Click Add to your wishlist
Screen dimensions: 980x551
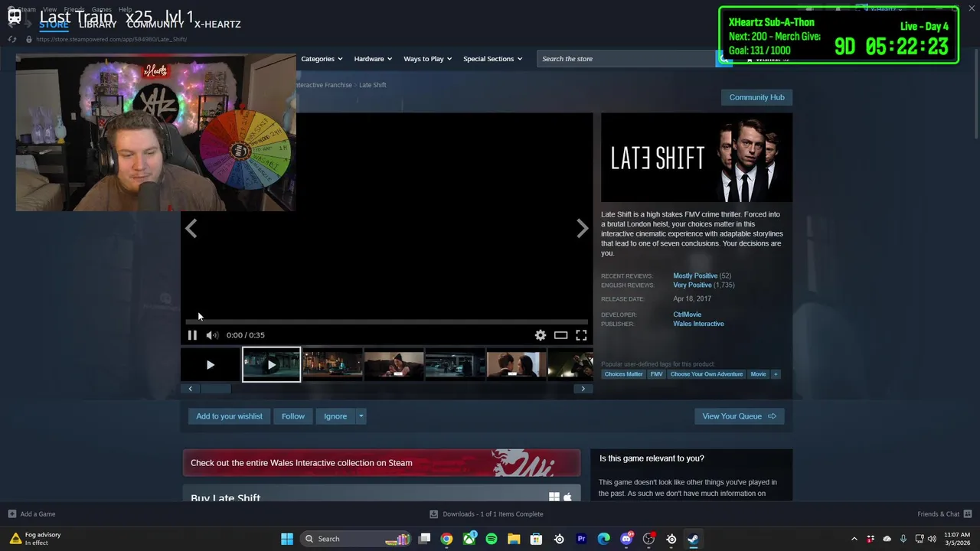(229, 416)
